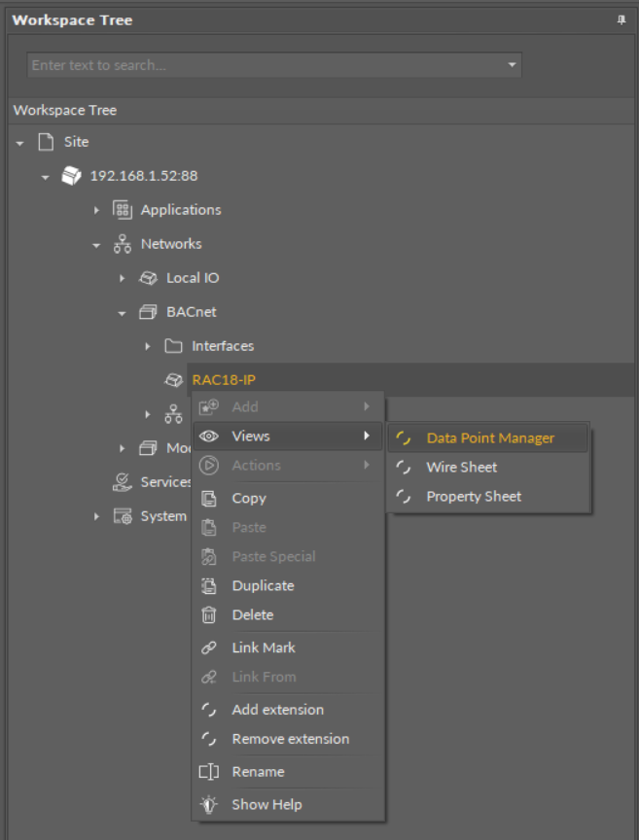Image resolution: width=639 pixels, height=840 pixels.
Task: Click the search text input field
Action: pos(263,65)
